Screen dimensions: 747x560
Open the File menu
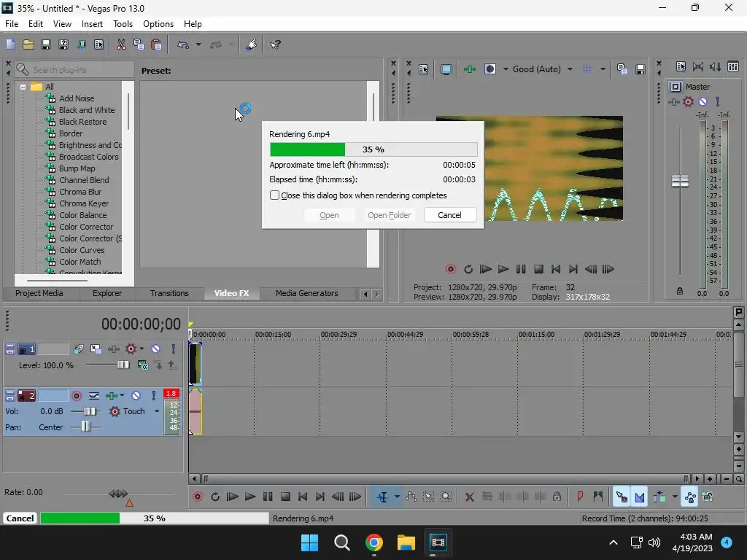(x=12, y=24)
